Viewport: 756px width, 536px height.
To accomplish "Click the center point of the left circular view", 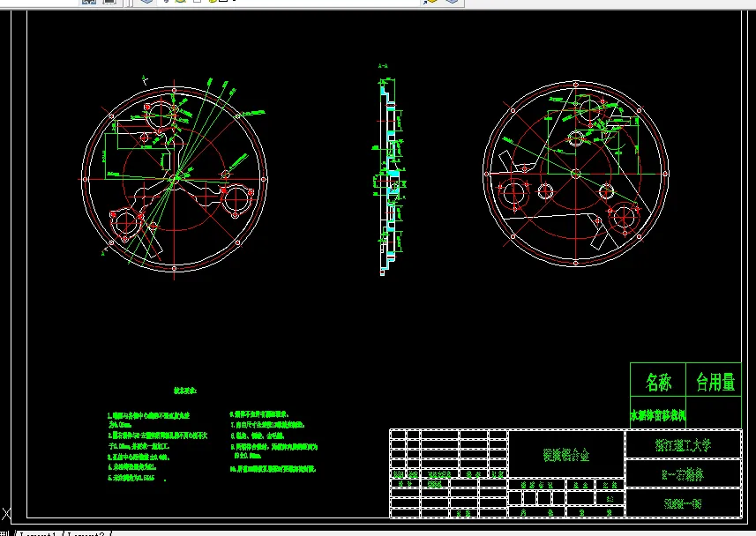I will (x=175, y=179).
